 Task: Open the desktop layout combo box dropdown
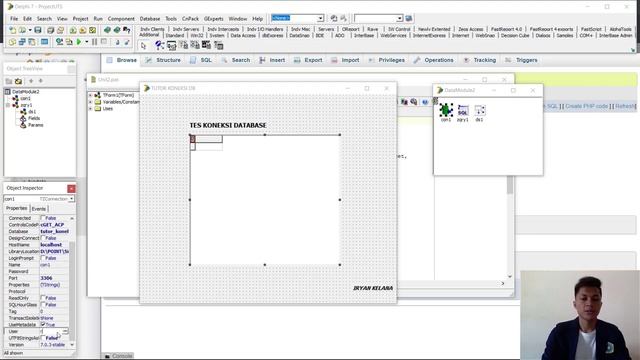coord(320,18)
